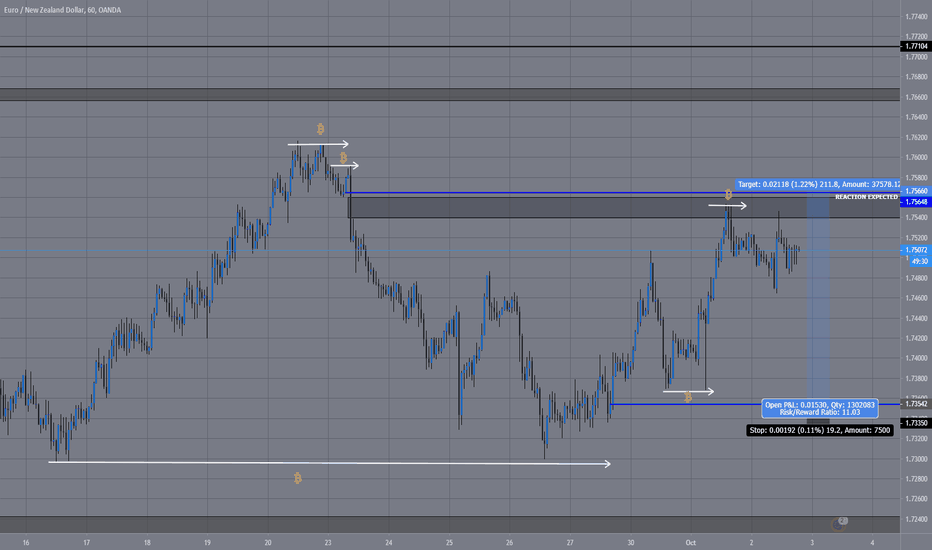The width and height of the screenshot is (932, 550).
Task: Select the Bitcoin symbol beside the blue entry line
Action: tap(688, 397)
